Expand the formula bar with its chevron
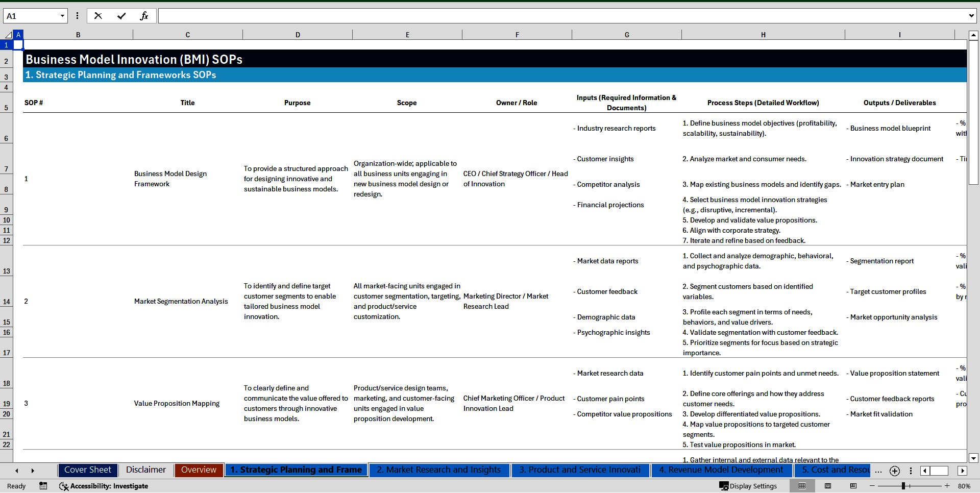The height and width of the screenshot is (493, 980). coord(972,15)
